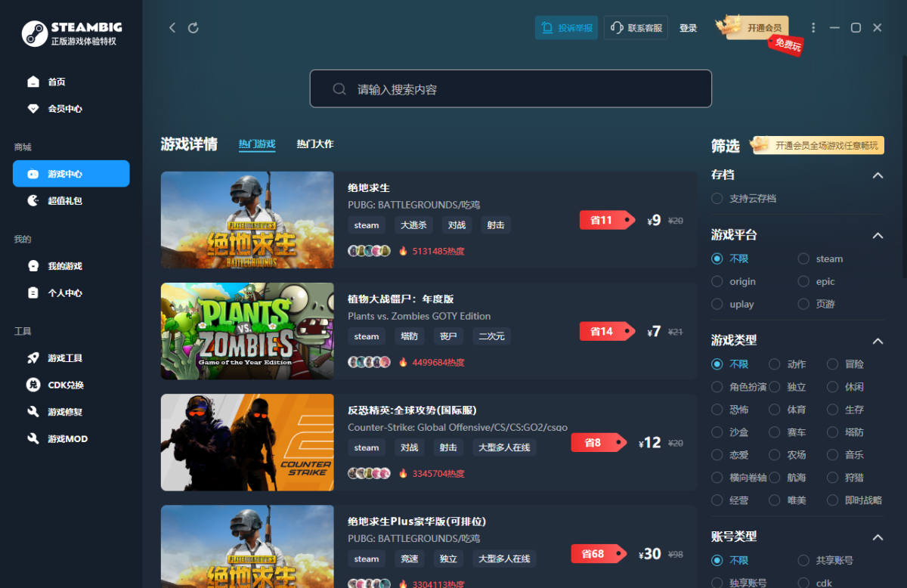The width and height of the screenshot is (907, 588).
Task: Click the refresh page icon
Action: (193, 28)
